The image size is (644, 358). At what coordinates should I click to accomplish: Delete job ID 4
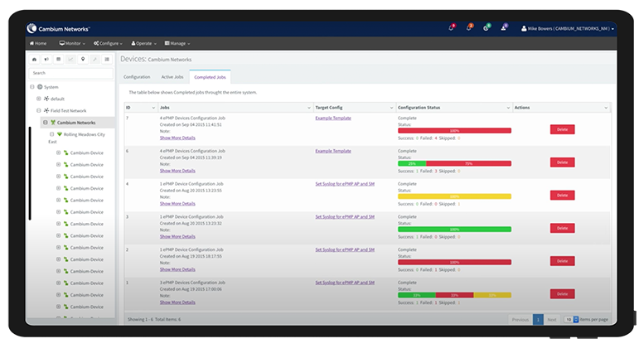click(562, 195)
